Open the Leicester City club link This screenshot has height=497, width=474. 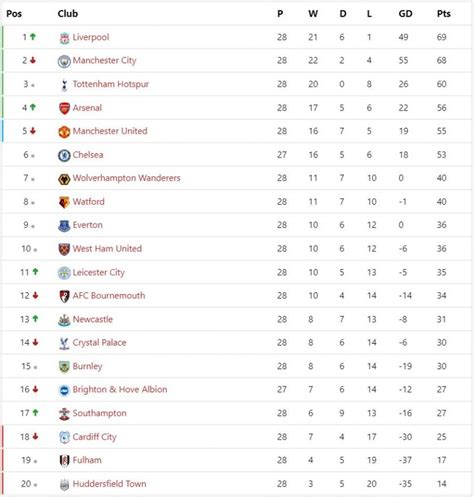point(99,272)
